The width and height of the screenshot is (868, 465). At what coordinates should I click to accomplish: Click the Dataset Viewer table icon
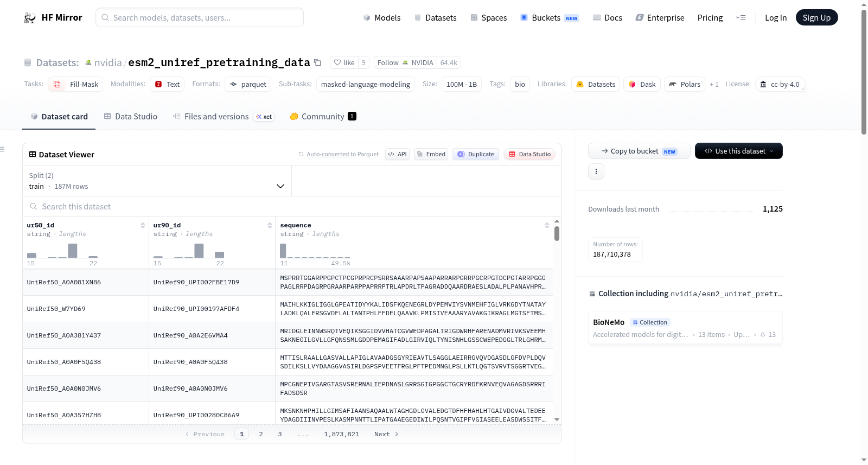(x=33, y=155)
